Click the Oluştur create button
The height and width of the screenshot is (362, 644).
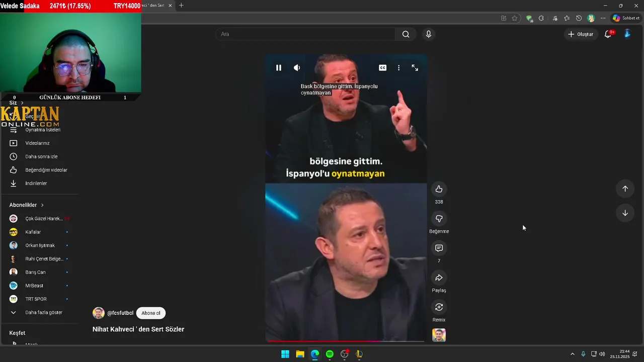pos(581,34)
